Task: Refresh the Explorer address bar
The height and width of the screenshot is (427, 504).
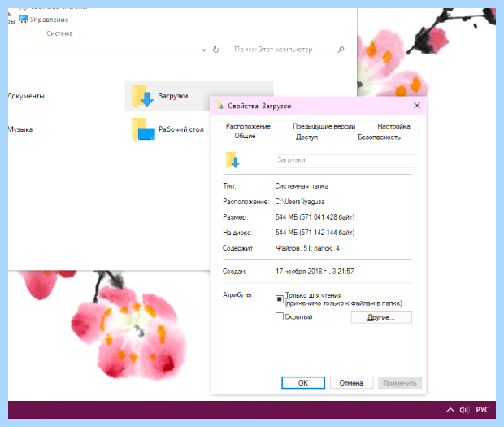Action: coord(216,50)
